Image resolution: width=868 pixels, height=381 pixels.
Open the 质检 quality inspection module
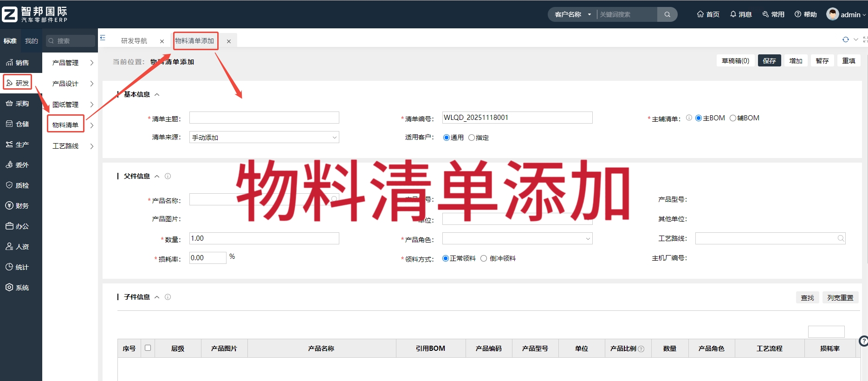pyautogui.click(x=17, y=185)
